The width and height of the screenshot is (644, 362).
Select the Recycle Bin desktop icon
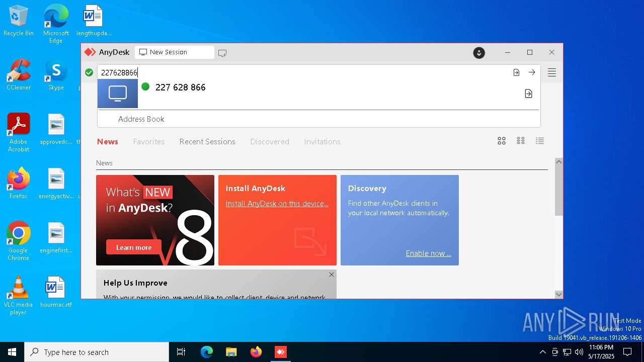pyautogui.click(x=19, y=21)
